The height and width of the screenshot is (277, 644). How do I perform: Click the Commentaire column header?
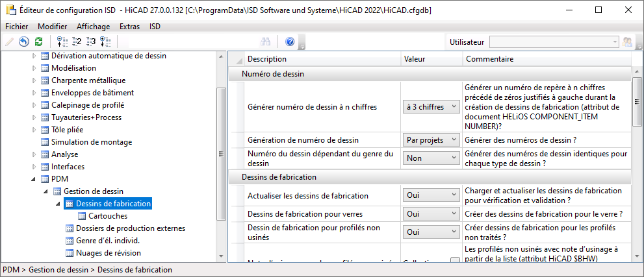pyautogui.click(x=489, y=59)
